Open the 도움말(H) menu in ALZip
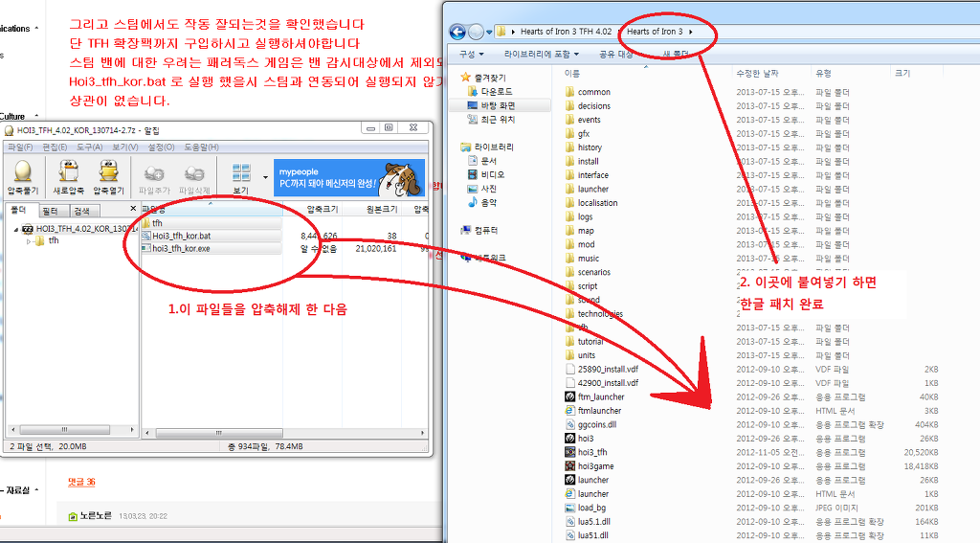The width and height of the screenshot is (980, 543). (x=201, y=147)
